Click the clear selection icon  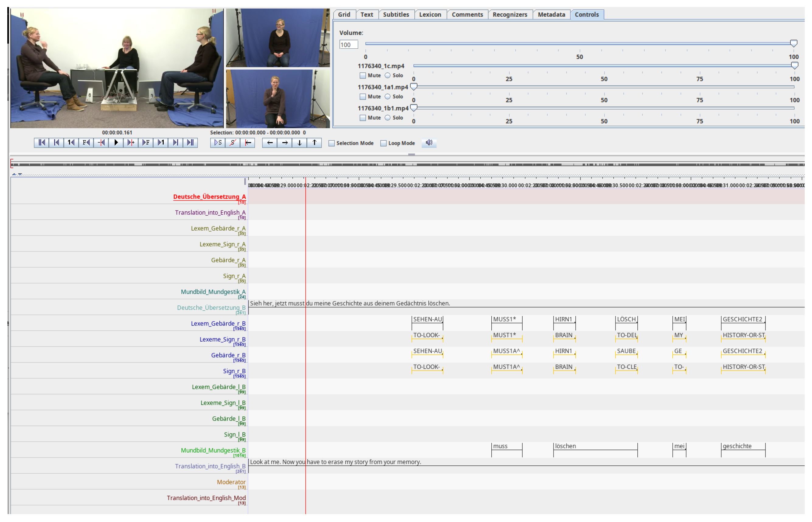tap(232, 143)
